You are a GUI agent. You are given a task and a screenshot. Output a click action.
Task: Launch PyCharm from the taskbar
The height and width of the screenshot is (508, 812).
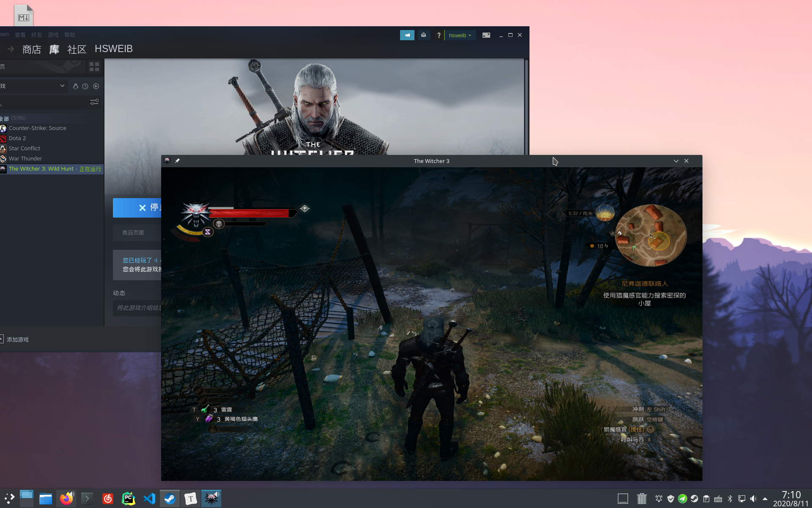pos(129,498)
